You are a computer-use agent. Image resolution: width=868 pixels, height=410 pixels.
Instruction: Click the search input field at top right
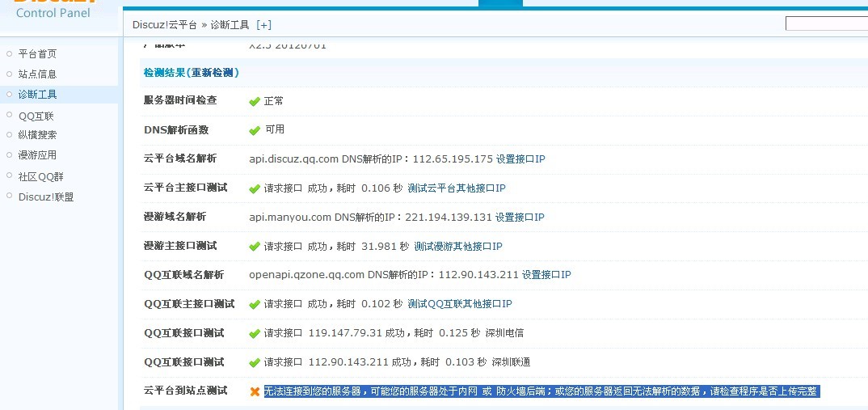(x=827, y=23)
